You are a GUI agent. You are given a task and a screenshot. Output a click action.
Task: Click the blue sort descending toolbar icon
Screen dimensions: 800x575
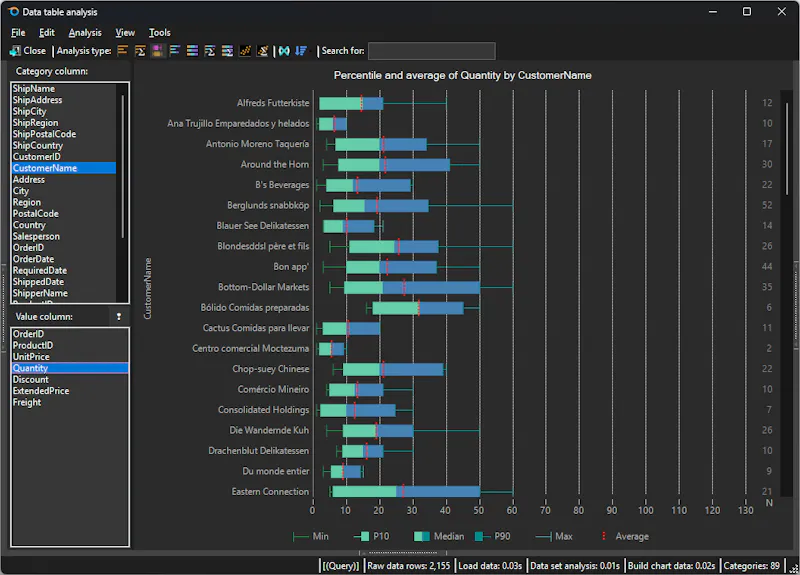click(301, 51)
